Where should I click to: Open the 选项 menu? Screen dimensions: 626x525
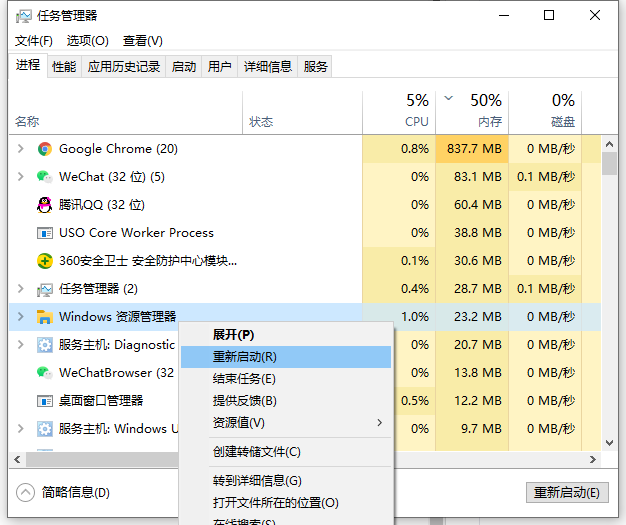87,41
